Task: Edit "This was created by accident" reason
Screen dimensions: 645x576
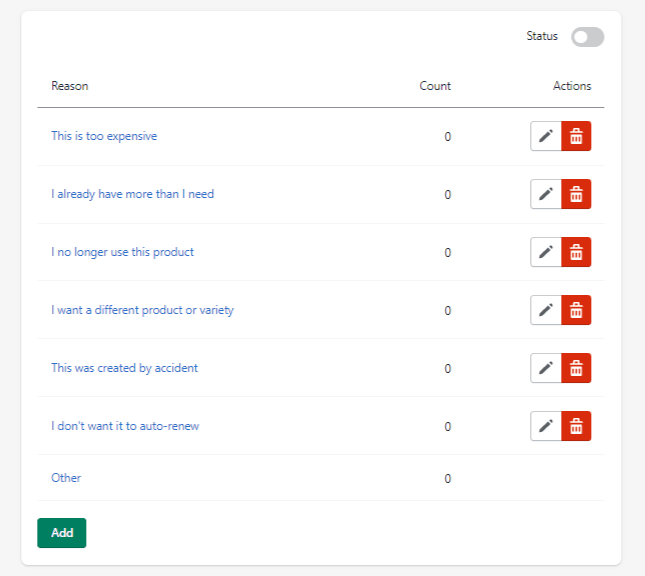Action: pyautogui.click(x=545, y=368)
